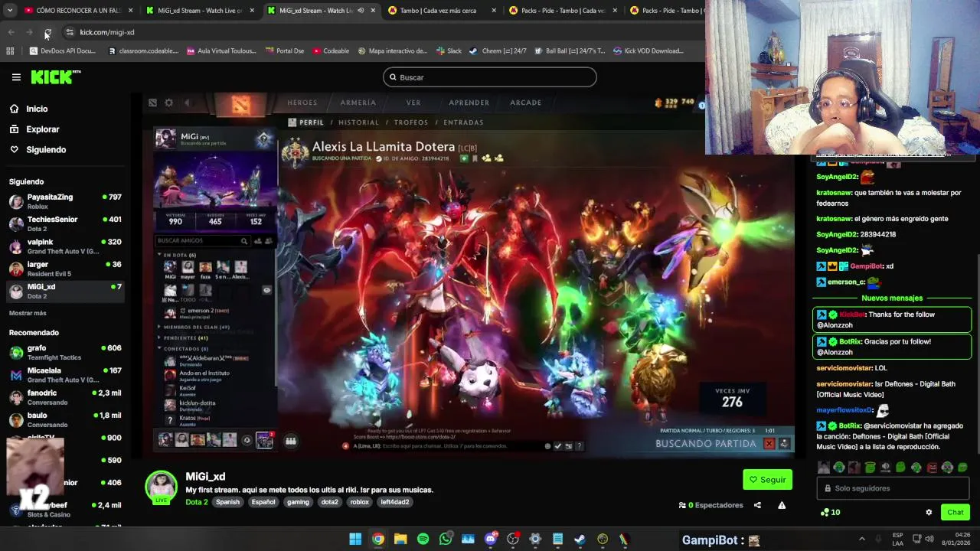Click the left4dad2 tag
This screenshot has width=980, height=551.
(x=394, y=502)
